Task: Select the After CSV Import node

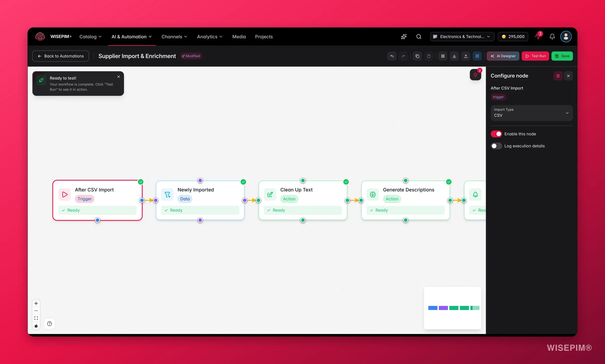Action: (x=97, y=200)
